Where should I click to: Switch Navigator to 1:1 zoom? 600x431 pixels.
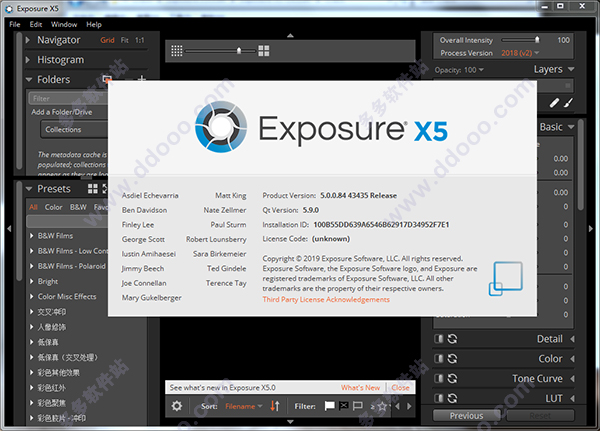(x=140, y=40)
